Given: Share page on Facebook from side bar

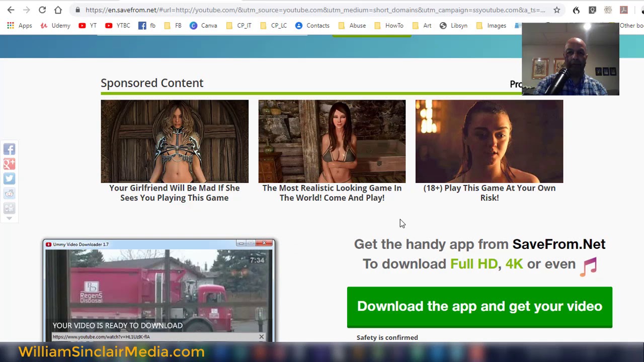Looking at the screenshot, I should pos(9,149).
